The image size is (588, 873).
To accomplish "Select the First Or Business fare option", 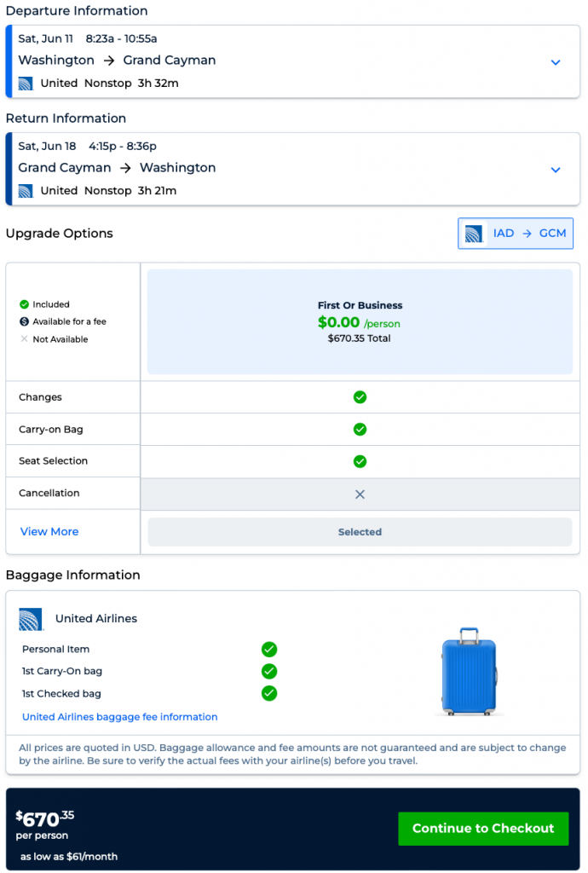I will click(x=360, y=322).
